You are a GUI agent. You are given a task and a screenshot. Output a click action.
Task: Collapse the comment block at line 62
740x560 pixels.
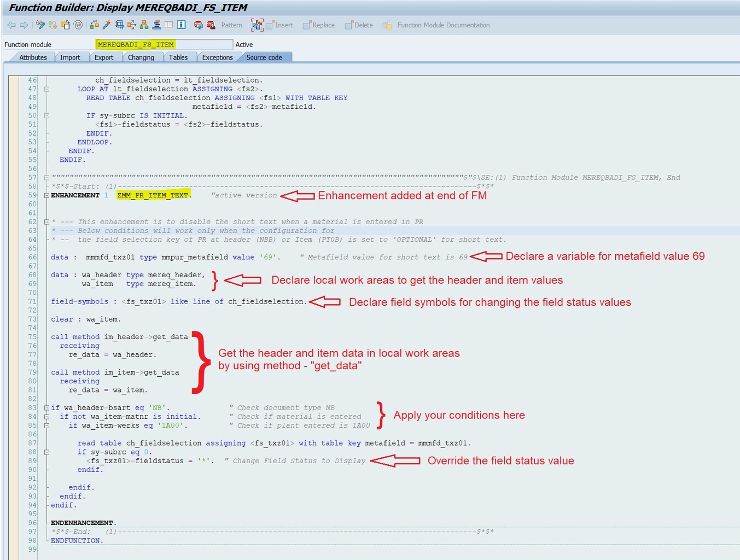point(46,222)
